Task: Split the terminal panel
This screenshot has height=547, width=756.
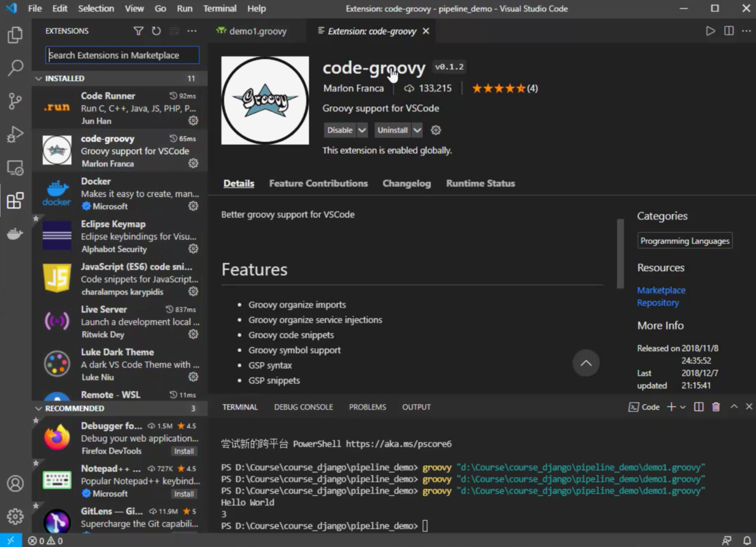Action: 698,406
